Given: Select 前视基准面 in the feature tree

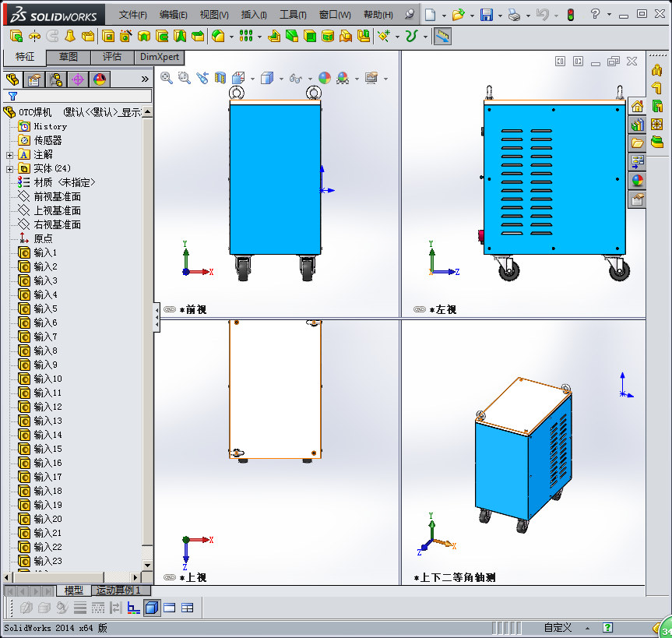Looking at the screenshot, I should (x=56, y=196).
